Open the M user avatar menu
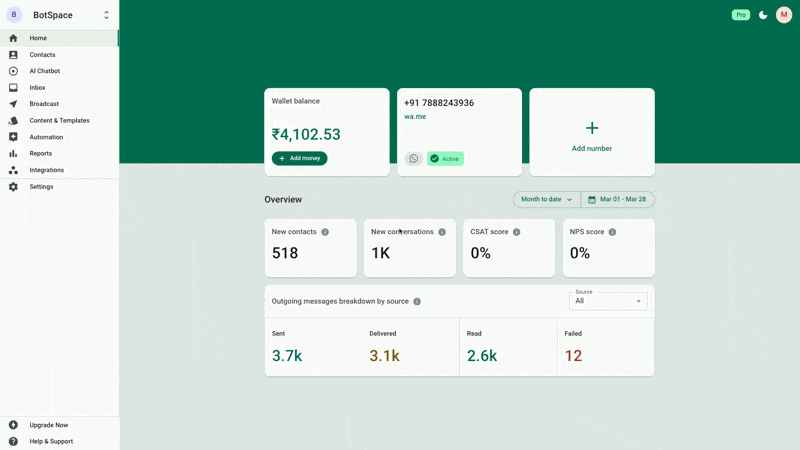The image size is (800, 450). point(784,15)
